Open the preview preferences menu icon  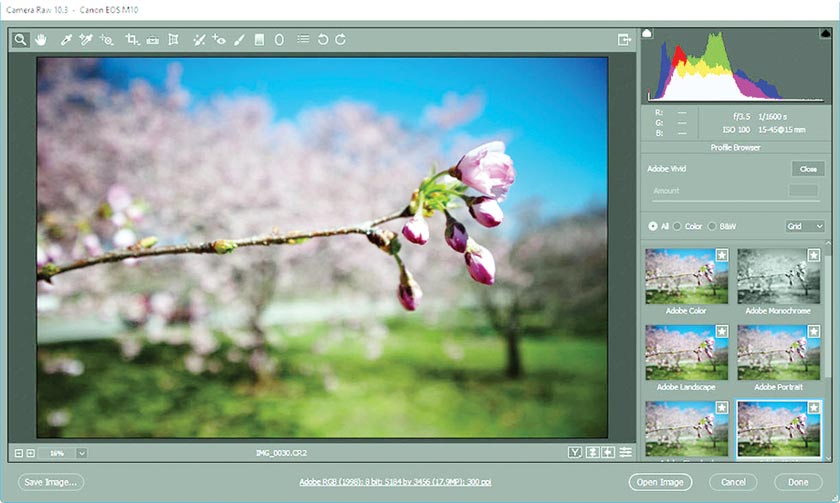coord(626,453)
